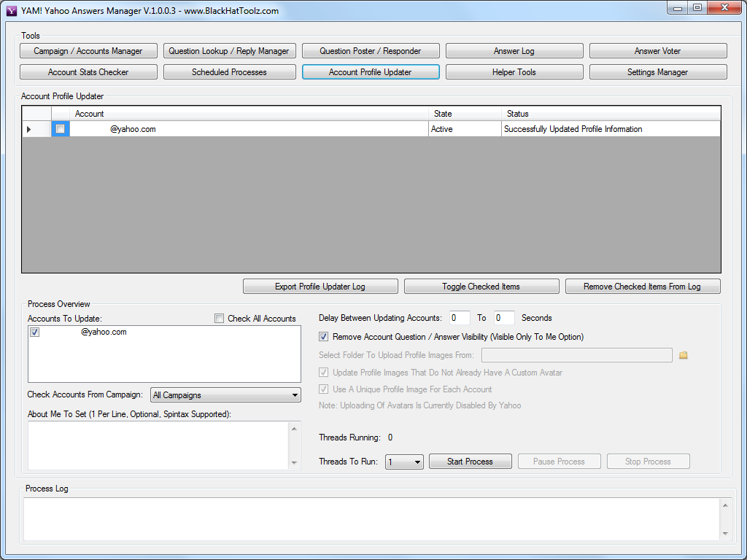This screenshot has width=747, height=560.
Task: Click the Process Log scroll up arrow
Action: click(x=725, y=505)
